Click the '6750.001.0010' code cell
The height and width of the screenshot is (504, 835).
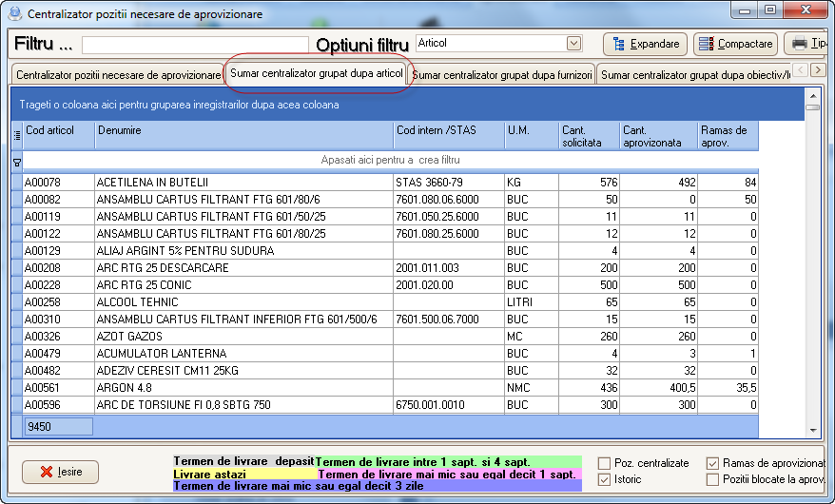pyautogui.click(x=449, y=405)
